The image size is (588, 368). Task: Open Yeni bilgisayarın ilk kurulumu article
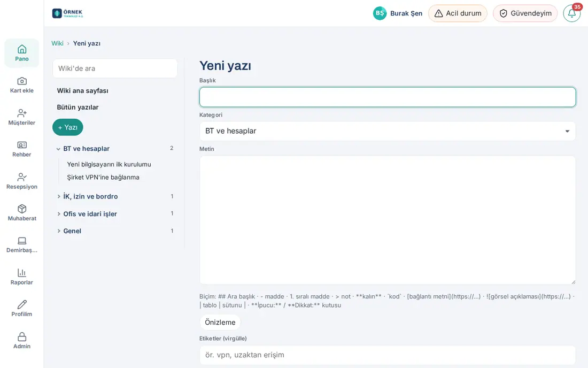[x=109, y=164]
